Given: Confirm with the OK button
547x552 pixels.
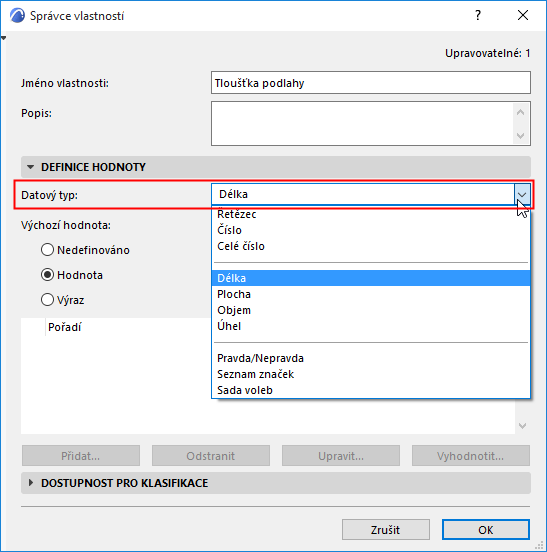Looking at the screenshot, I should click(x=486, y=529).
